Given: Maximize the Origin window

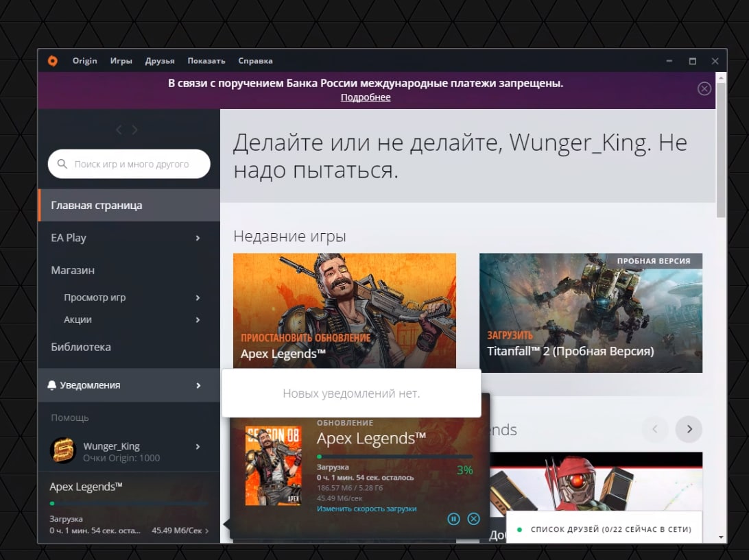Looking at the screenshot, I should pos(692,60).
